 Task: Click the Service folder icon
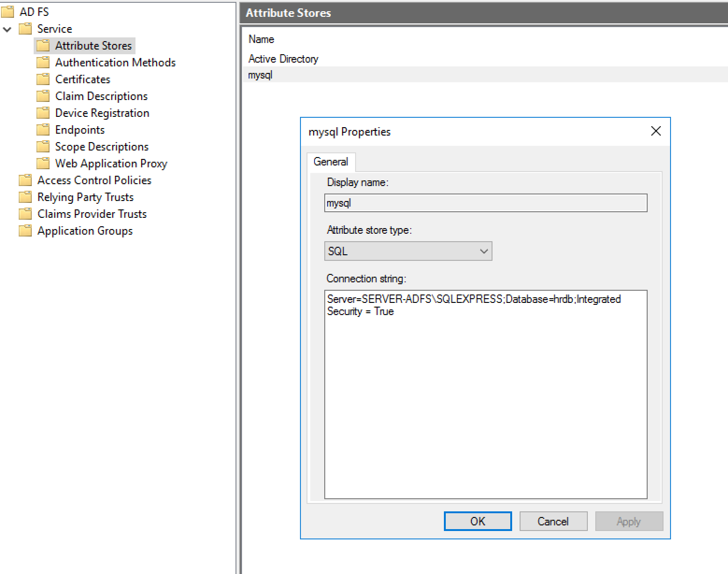point(25,29)
